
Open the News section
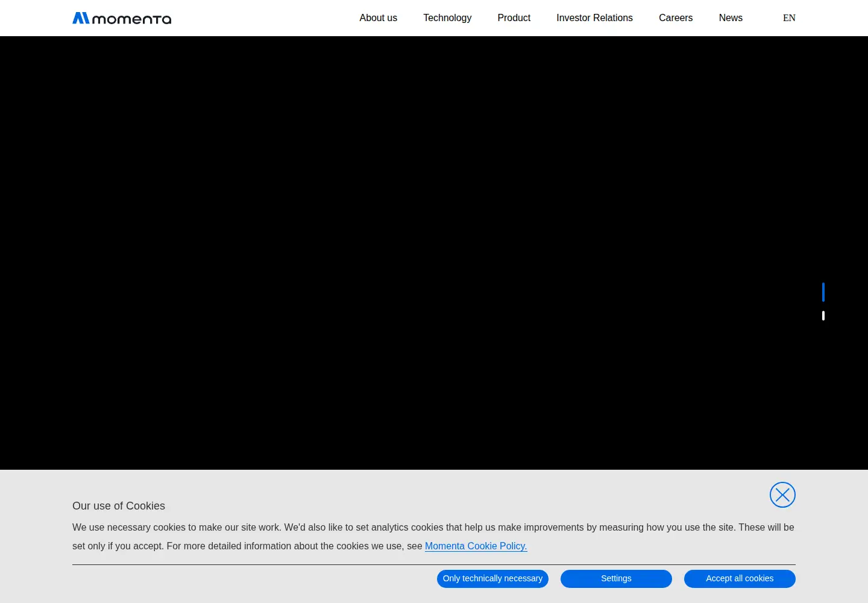[x=731, y=18]
